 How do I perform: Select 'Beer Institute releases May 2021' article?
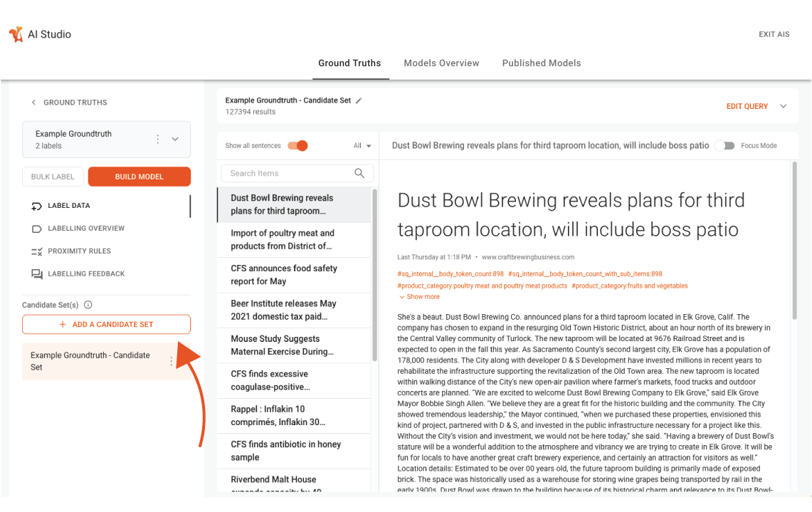click(294, 310)
